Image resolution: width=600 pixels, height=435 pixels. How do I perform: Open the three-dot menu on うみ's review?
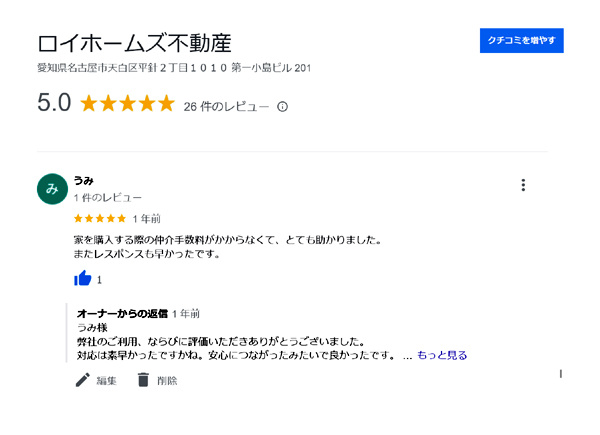click(523, 185)
